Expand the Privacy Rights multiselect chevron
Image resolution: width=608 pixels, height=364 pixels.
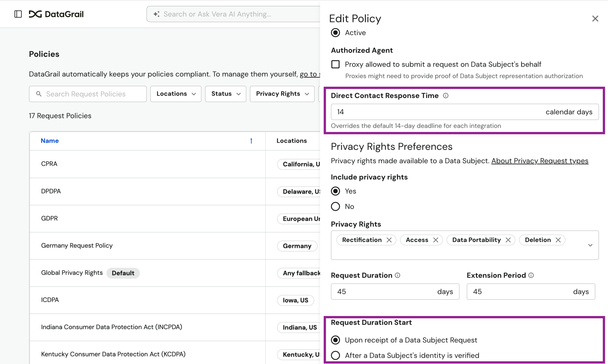tap(590, 245)
